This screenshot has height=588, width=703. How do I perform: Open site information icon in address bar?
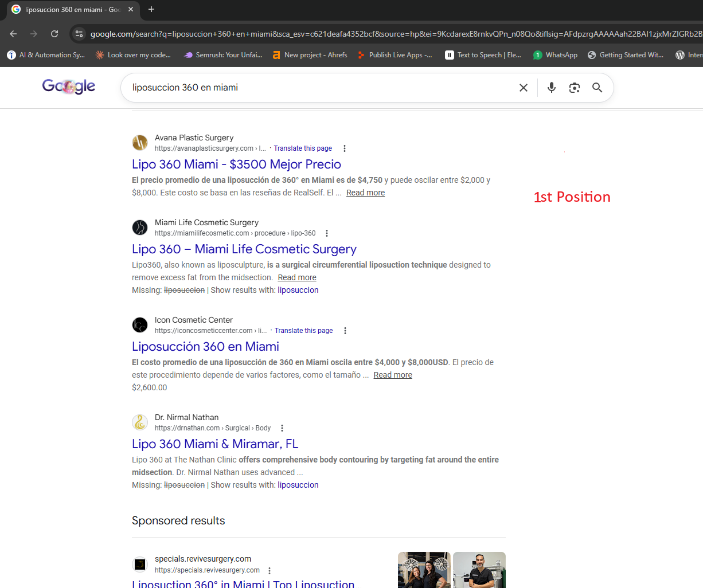(x=80, y=34)
